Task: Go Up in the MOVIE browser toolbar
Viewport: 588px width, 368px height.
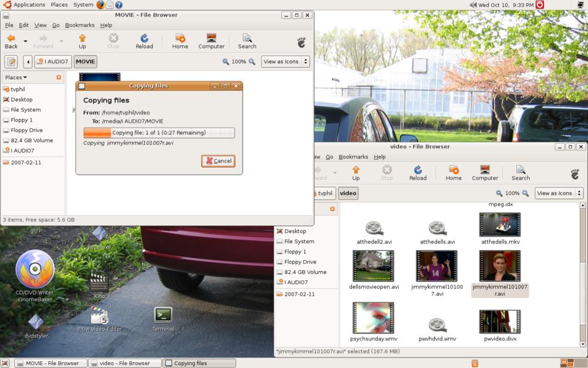Action: (82, 41)
